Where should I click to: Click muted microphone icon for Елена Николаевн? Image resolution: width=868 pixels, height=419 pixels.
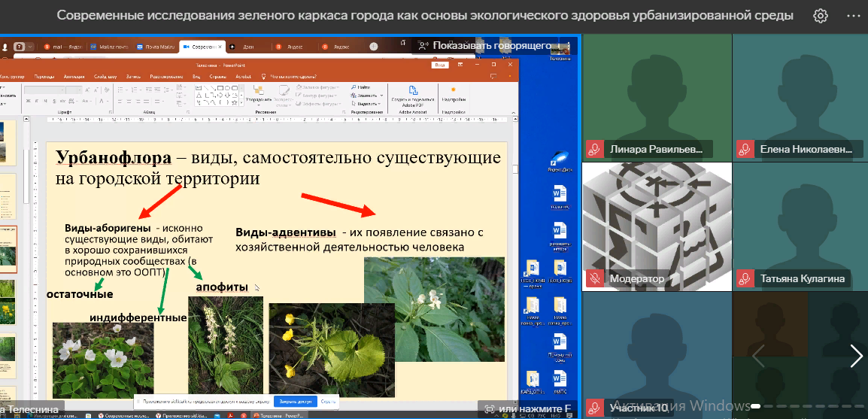745,149
